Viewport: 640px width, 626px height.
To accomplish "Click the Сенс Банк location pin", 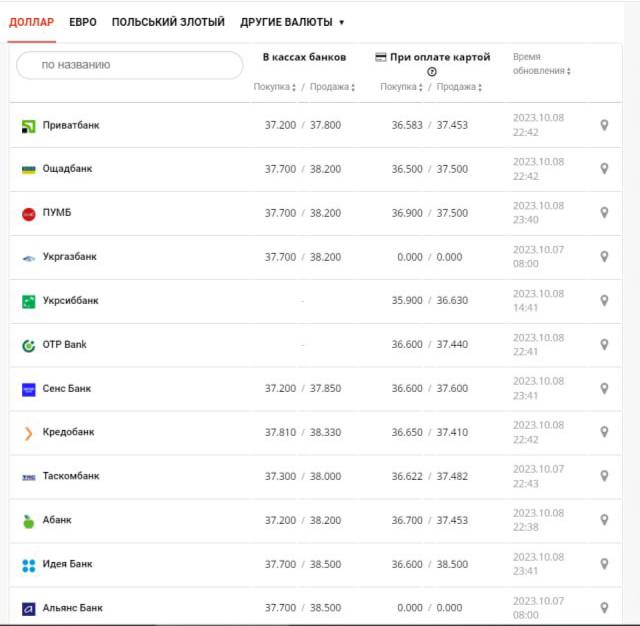I will (604, 388).
